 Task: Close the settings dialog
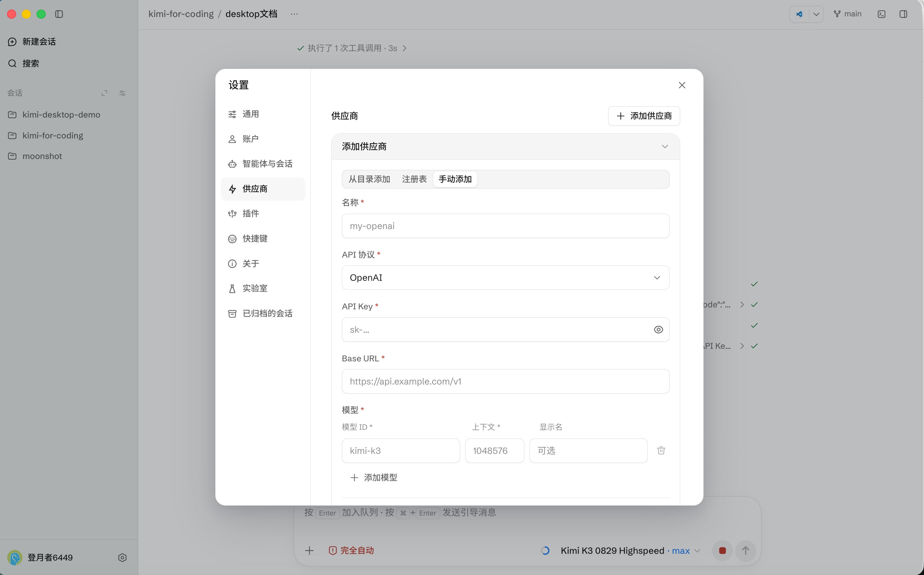click(682, 85)
